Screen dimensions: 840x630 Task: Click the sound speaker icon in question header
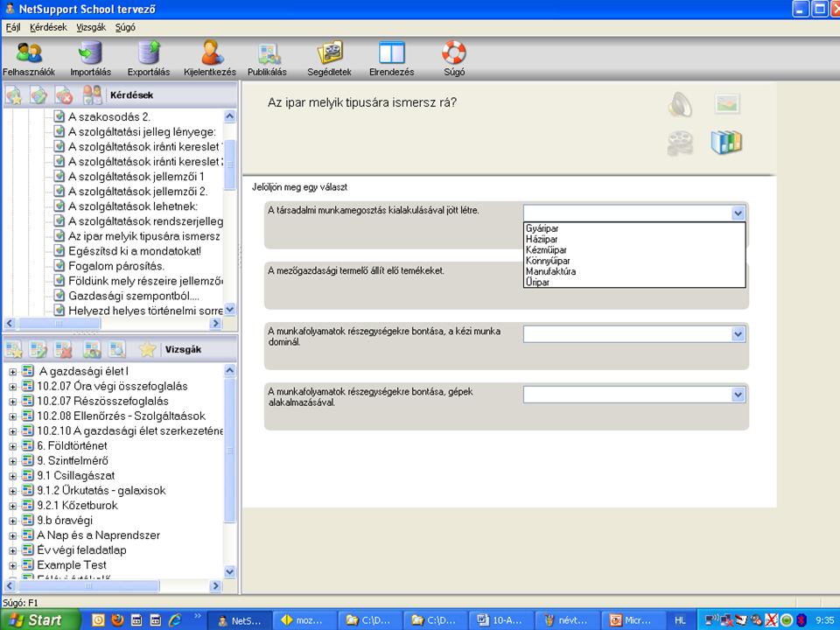tap(680, 105)
